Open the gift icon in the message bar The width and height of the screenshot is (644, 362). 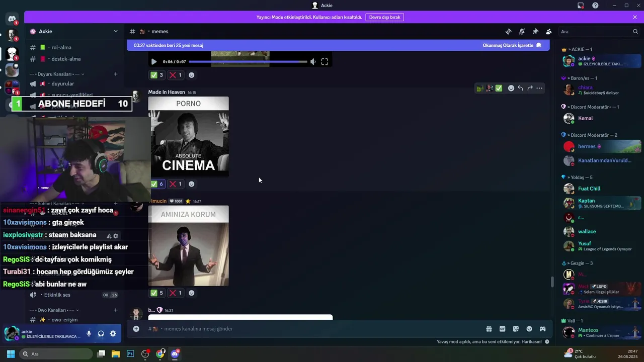click(x=489, y=329)
